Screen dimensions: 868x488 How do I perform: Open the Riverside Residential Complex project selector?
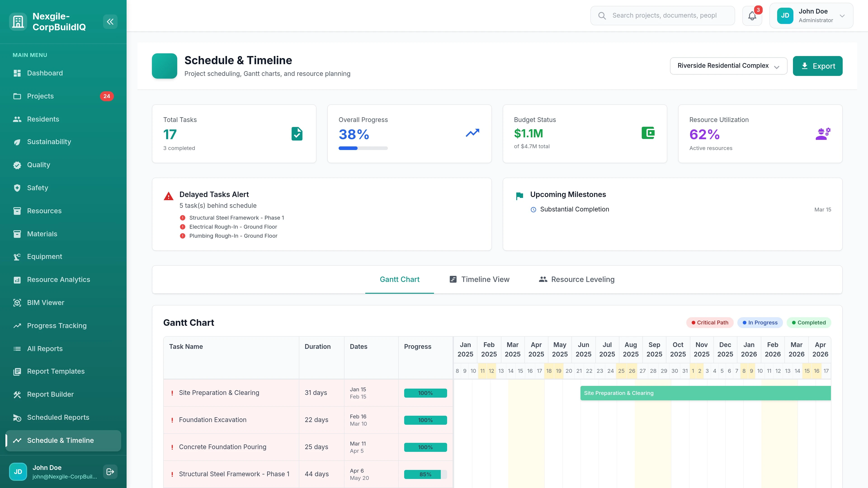click(x=729, y=66)
